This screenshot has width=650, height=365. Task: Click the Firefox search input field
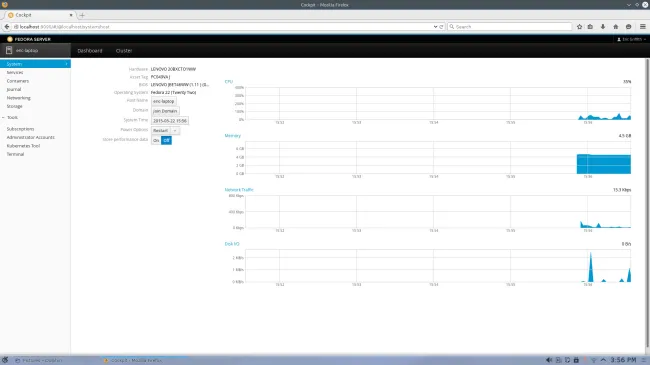coord(510,27)
